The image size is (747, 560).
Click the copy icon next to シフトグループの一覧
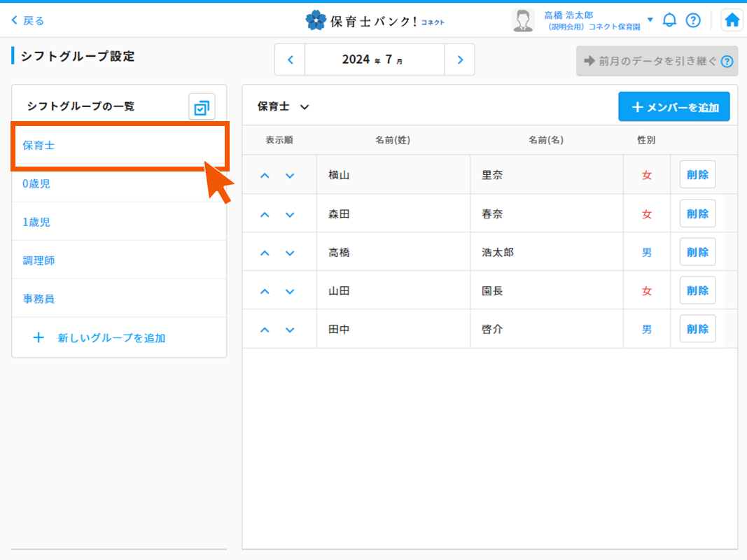pyautogui.click(x=202, y=106)
